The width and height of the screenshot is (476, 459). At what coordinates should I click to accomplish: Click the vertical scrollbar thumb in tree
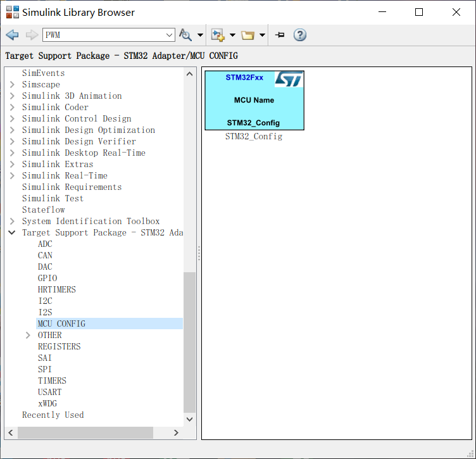(x=189, y=343)
